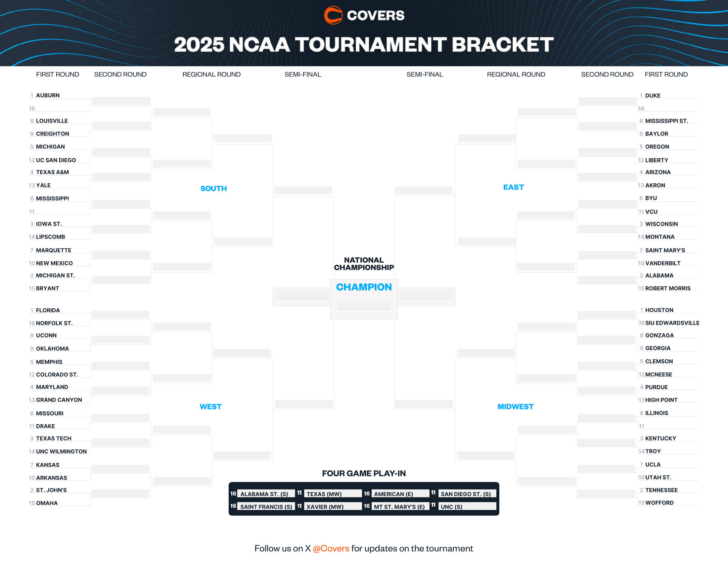Open the @Covers X link
Screen dimensions: 728x563
331,548
